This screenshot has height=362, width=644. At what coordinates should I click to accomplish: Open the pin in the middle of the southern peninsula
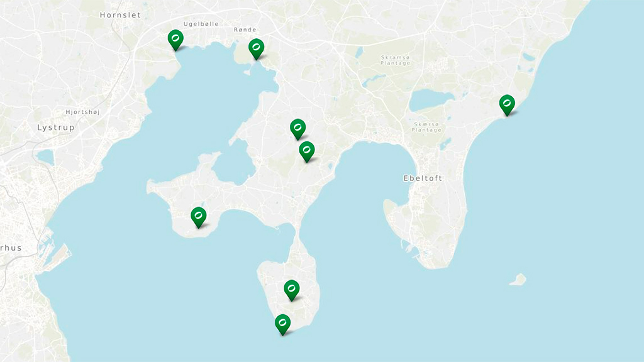coord(292,290)
